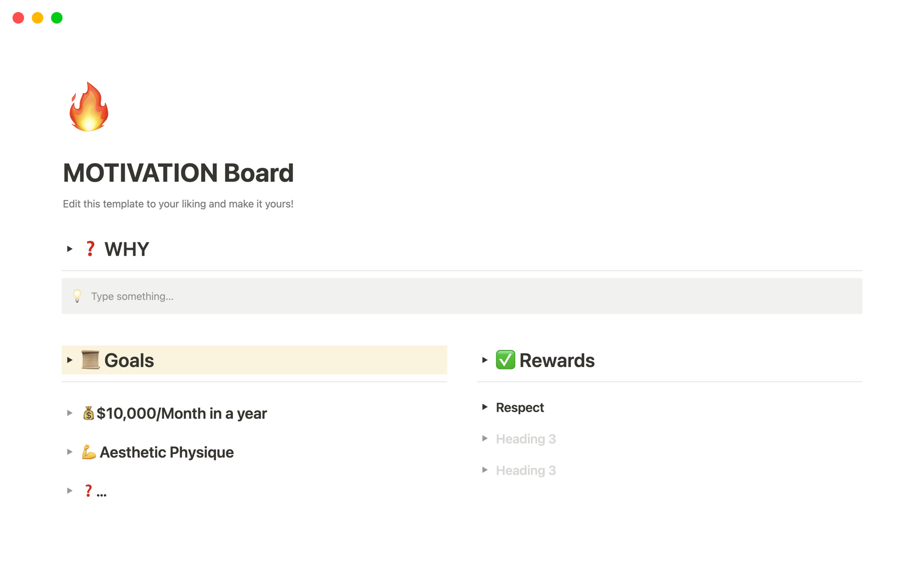Click the lightbulb icon in the callout box
Viewport: 924px width, 578px height.
point(77,296)
